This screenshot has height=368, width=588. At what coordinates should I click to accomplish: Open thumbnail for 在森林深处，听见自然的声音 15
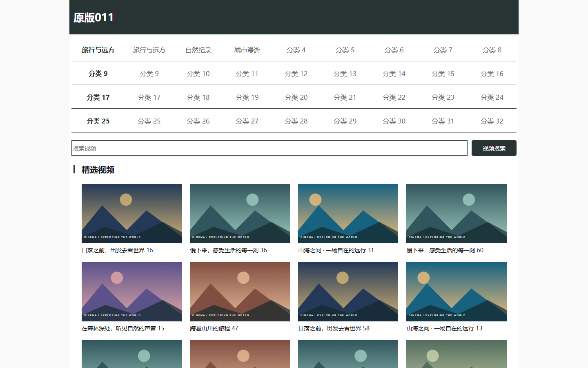point(131,292)
